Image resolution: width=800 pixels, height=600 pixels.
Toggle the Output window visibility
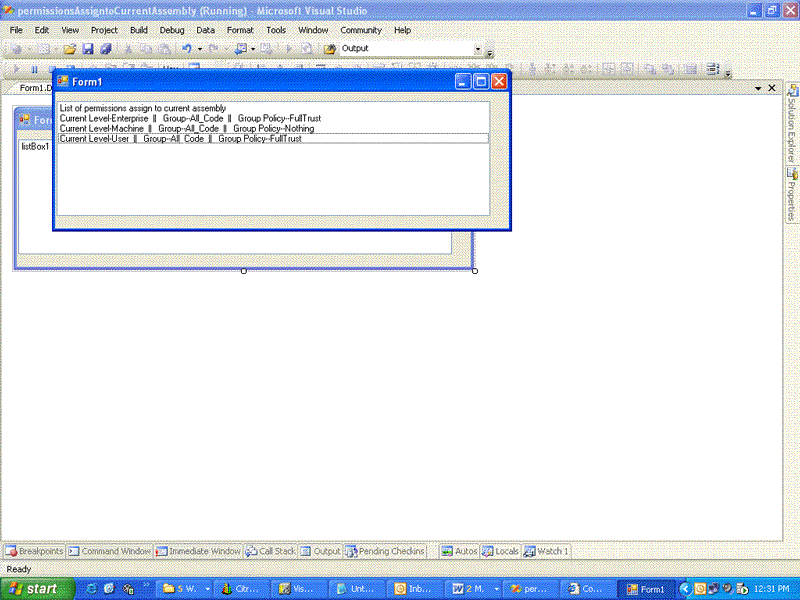320,550
